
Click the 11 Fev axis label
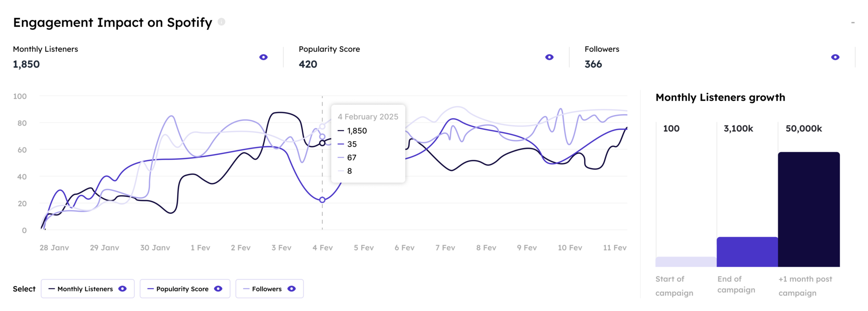(x=615, y=247)
